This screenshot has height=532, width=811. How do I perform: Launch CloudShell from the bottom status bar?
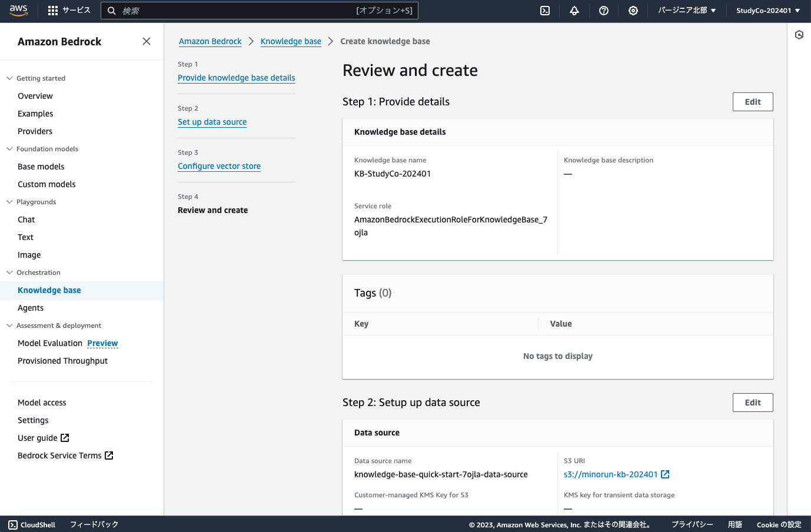[x=31, y=524]
